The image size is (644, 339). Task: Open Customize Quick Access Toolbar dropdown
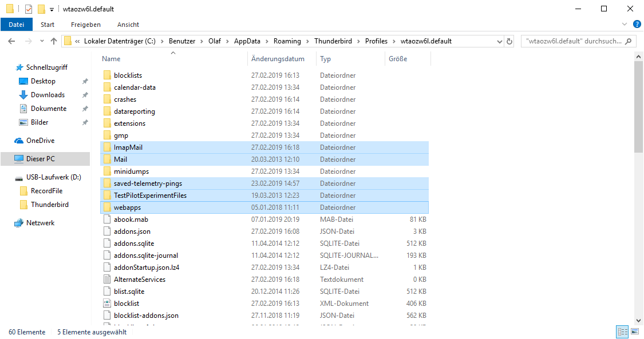52,9
